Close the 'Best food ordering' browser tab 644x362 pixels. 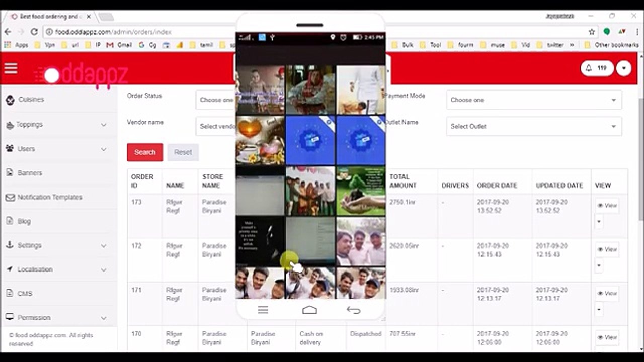89,17
